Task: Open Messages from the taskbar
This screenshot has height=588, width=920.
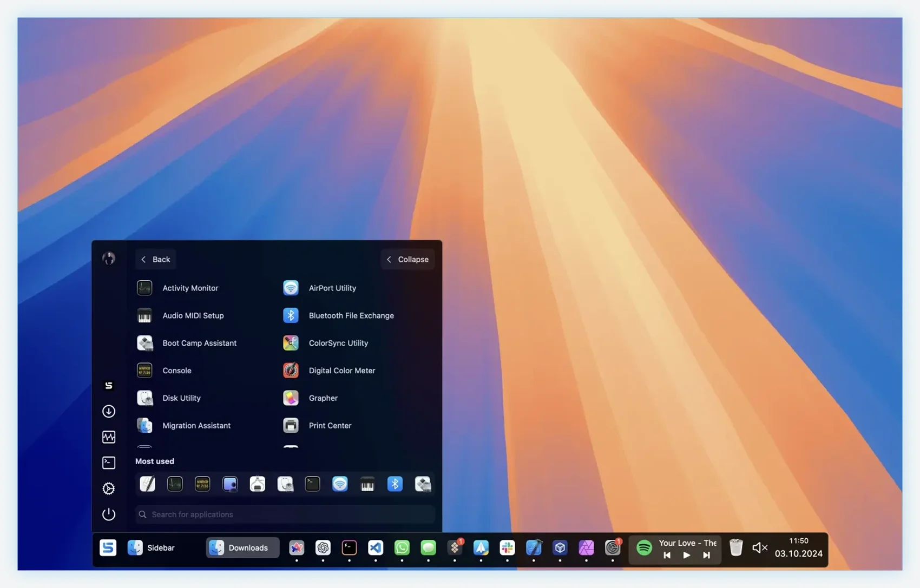Action: [x=429, y=548]
